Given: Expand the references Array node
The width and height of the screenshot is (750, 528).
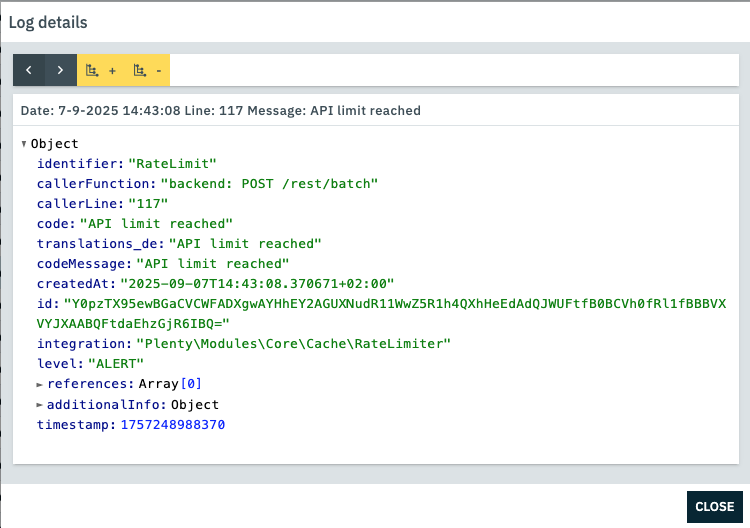Looking at the screenshot, I should [40, 384].
